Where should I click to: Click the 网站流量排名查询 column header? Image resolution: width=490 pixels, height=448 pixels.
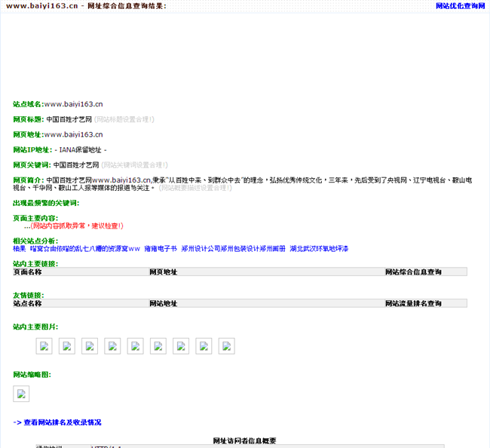(413, 304)
